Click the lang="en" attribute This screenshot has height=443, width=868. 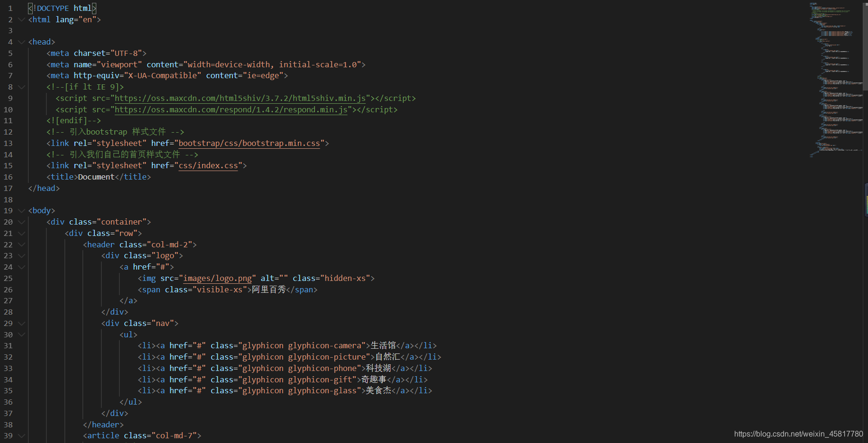point(76,19)
